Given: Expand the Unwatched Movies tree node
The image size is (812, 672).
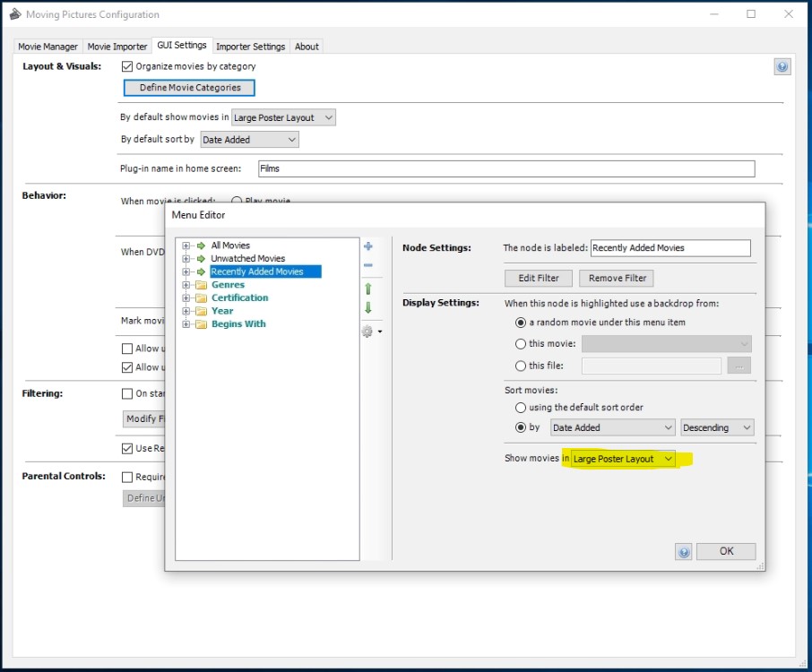Looking at the screenshot, I should pos(186,258).
